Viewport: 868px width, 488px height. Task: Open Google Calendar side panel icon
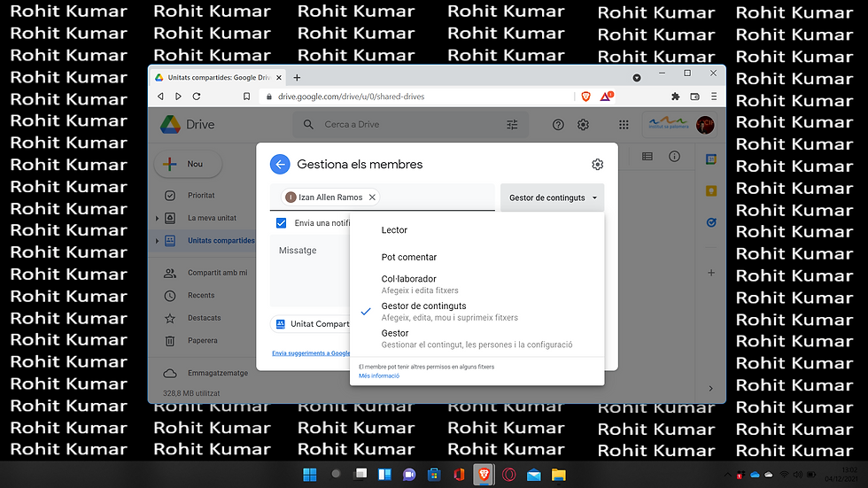coord(711,159)
